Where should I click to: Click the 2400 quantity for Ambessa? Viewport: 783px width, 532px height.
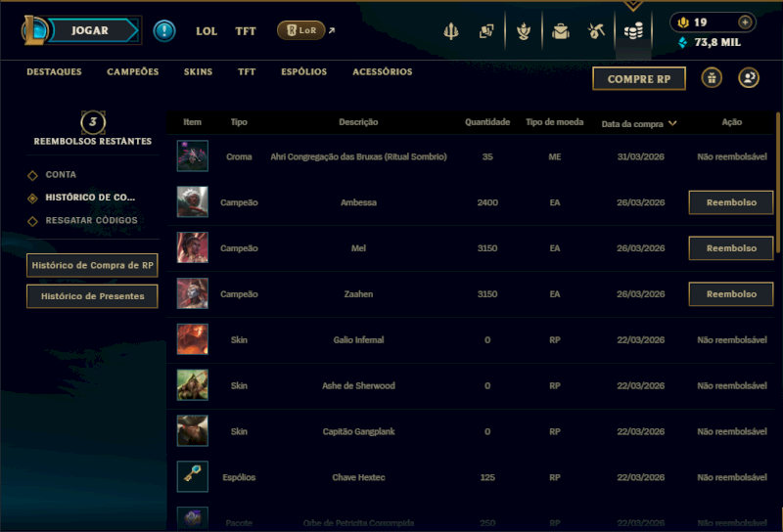[487, 202]
